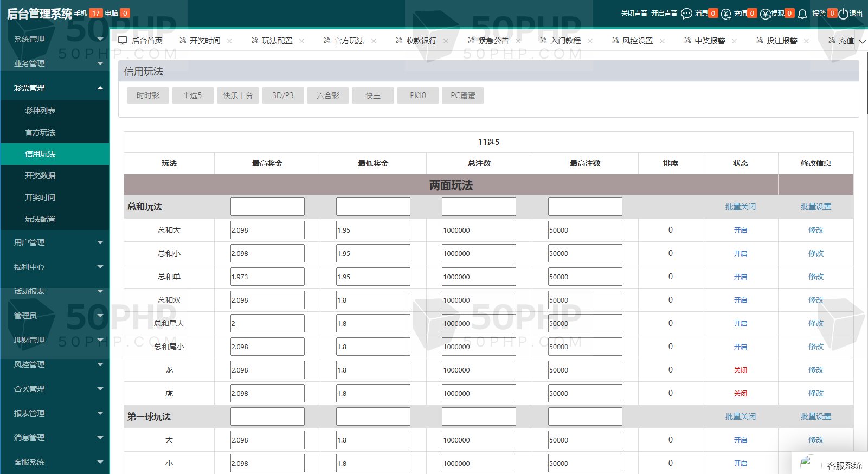Switch to the 官方玩法 tab
Viewport: 868px width, 474px height.
(x=349, y=41)
